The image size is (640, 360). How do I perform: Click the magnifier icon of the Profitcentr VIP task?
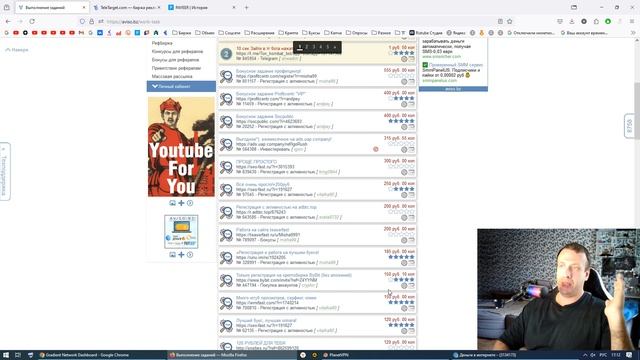[226, 99]
